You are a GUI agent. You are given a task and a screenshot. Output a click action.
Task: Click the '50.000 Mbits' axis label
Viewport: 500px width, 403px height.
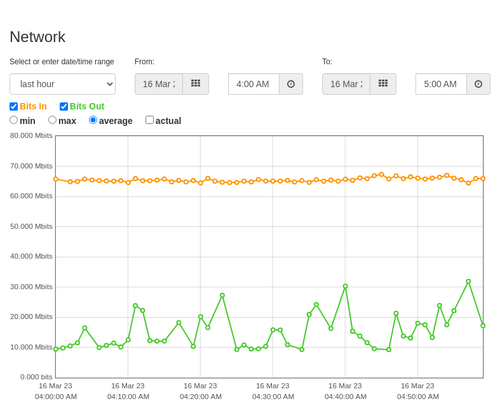31,226
